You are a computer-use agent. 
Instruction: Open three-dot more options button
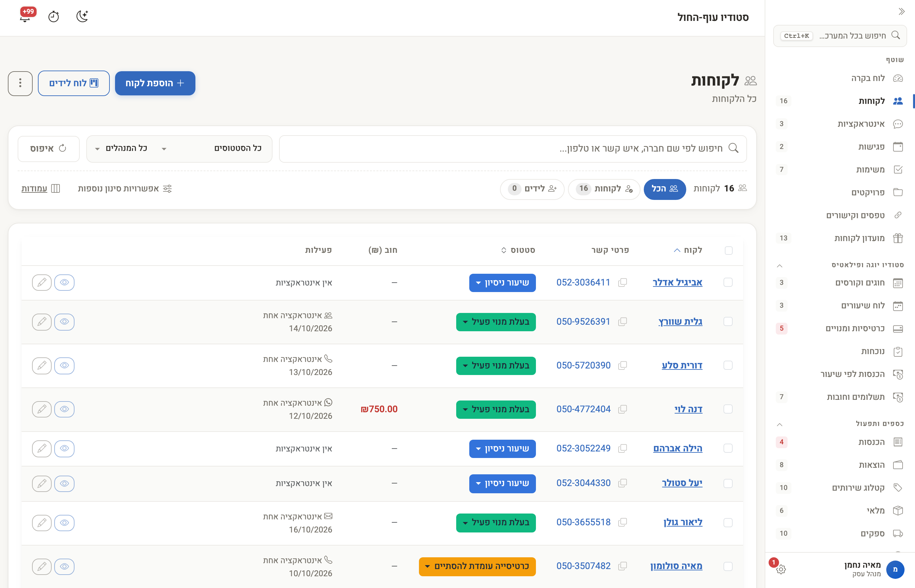20,83
